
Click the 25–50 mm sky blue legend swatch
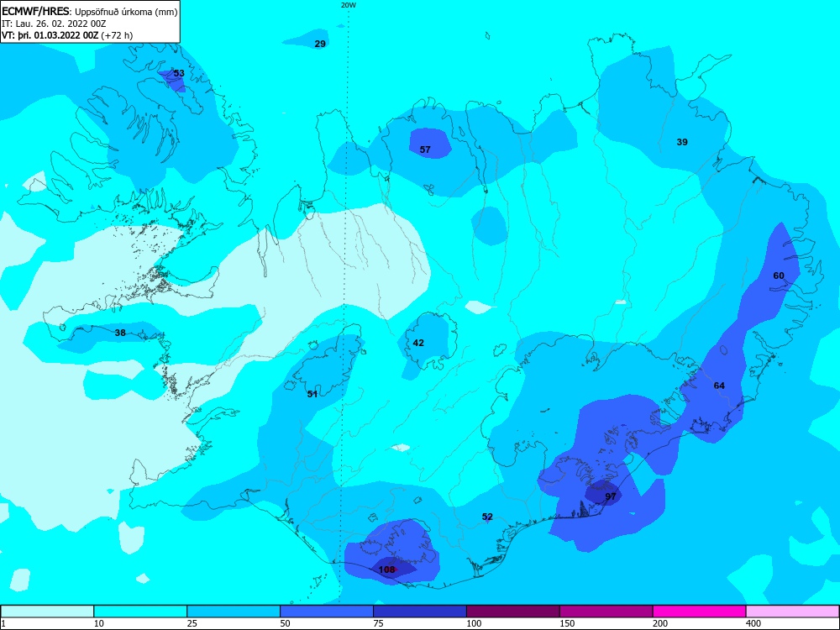point(234,612)
